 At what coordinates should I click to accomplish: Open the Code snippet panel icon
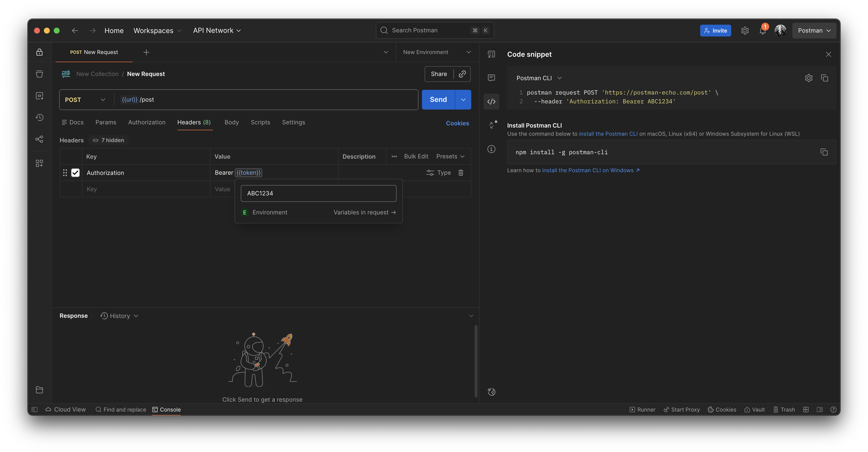(x=491, y=101)
